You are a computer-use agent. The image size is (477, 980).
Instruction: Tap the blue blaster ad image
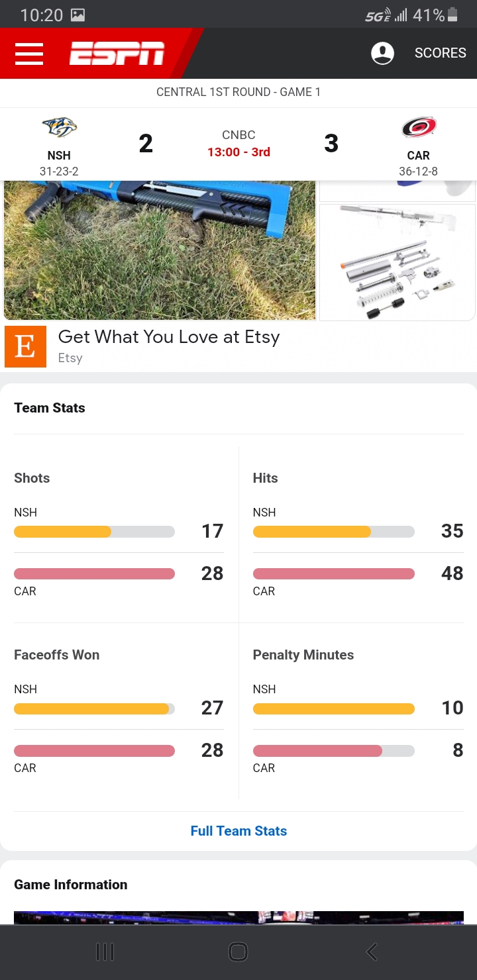(x=160, y=250)
